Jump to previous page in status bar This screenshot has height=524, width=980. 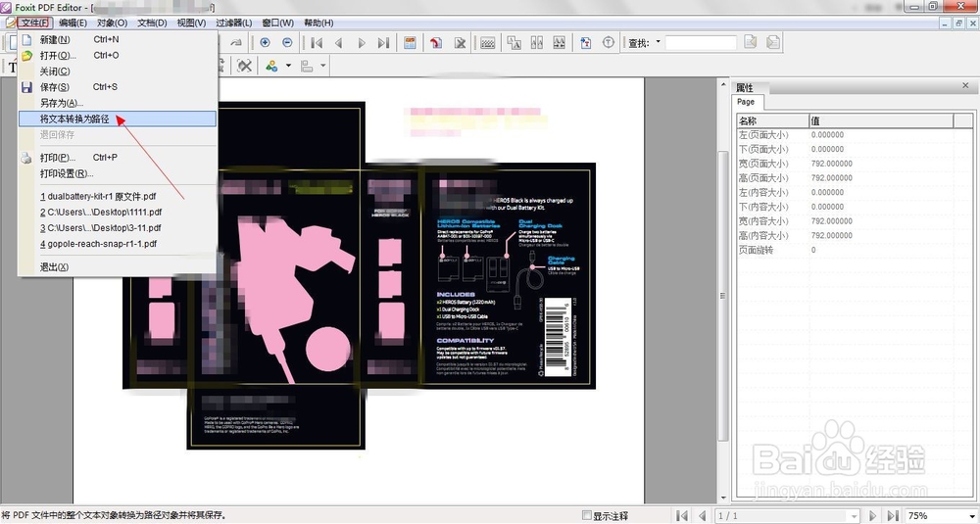[703, 516]
